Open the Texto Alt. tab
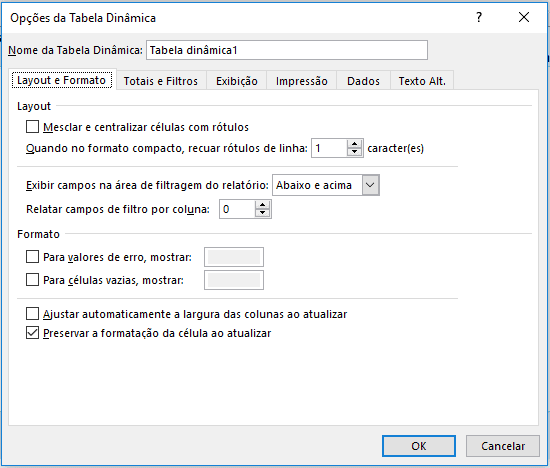Screen dimensions: 550x468 pos(422,81)
